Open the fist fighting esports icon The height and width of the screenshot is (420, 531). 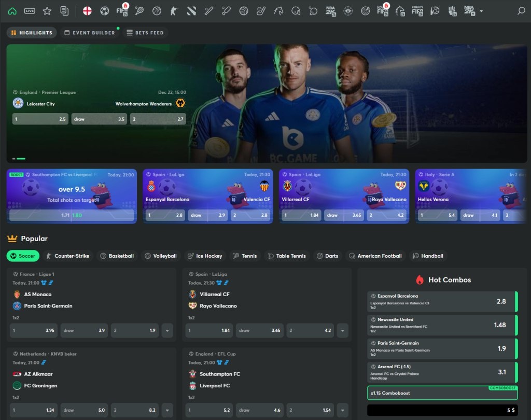(452, 11)
